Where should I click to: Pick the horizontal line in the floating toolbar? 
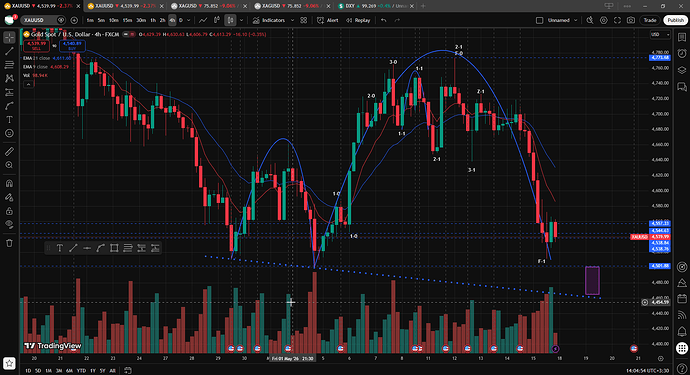click(87, 248)
